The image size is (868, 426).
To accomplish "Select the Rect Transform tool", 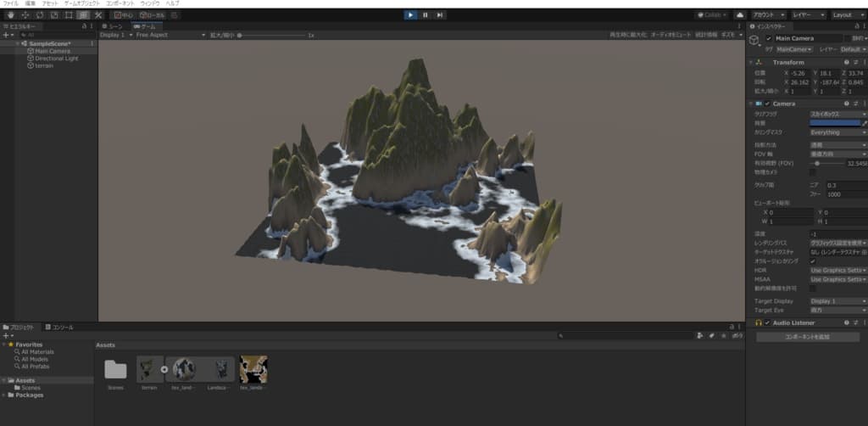I will point(69,15).
